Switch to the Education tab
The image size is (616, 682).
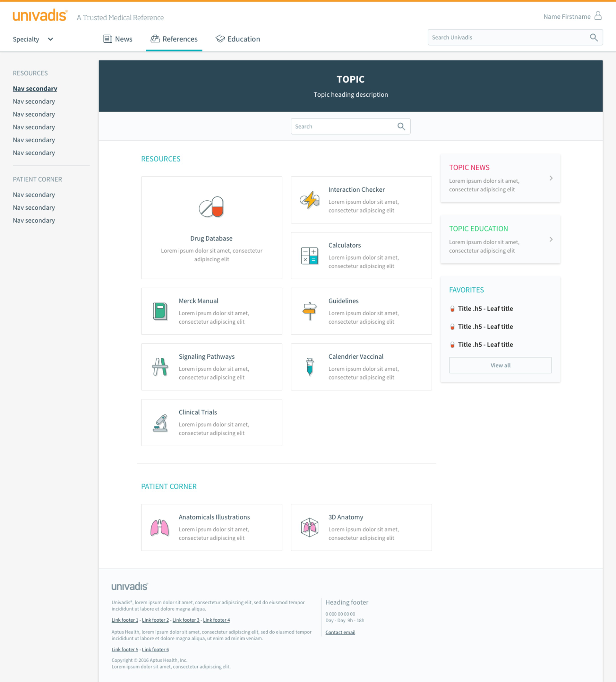point(238,39)
